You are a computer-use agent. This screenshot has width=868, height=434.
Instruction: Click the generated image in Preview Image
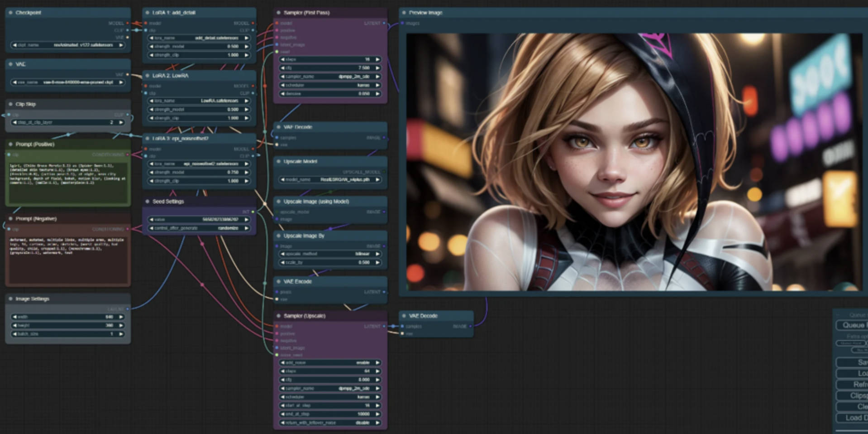[x=634, y=162]
